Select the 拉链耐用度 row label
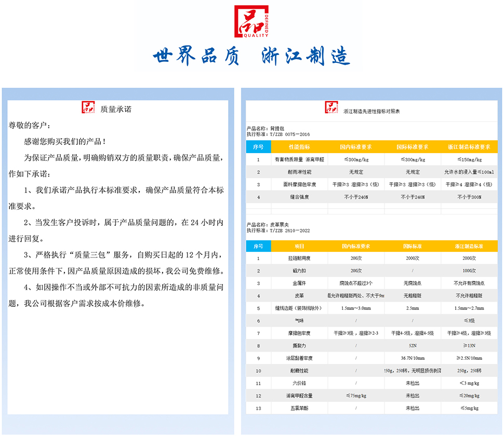Viewport: 504px width, 447px height. tap(299, 258)
